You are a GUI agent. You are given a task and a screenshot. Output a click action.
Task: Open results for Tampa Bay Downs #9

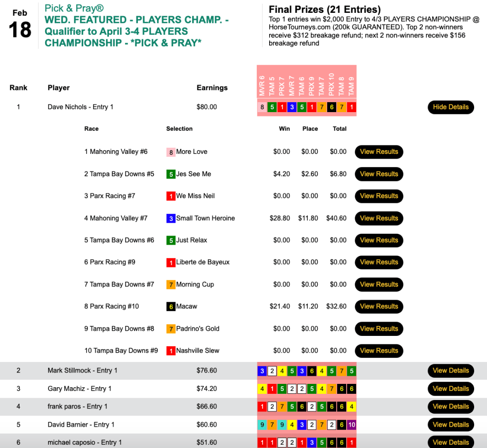coord(379,351)
